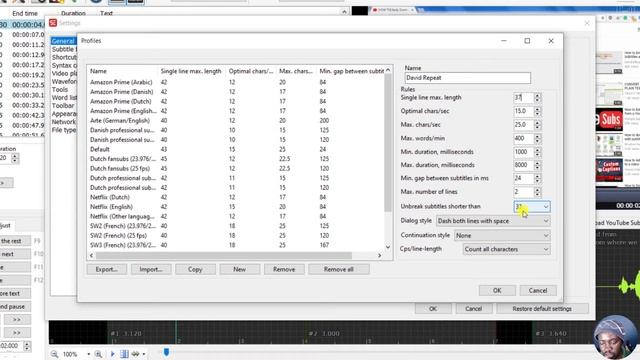Image resolution: width=640 pixels, height=360 pixels.
Task: Click the subtitle row ending 00:00:04
Action: [x=22, y=25]
